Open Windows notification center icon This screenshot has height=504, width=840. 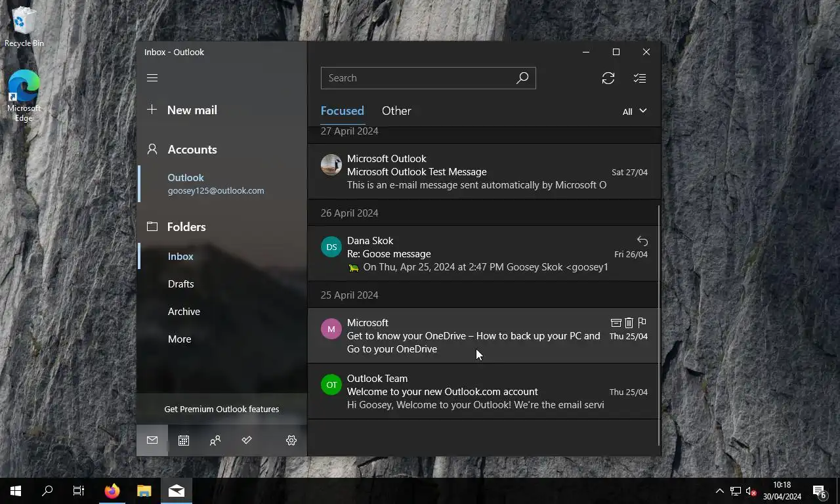point(820,491)
